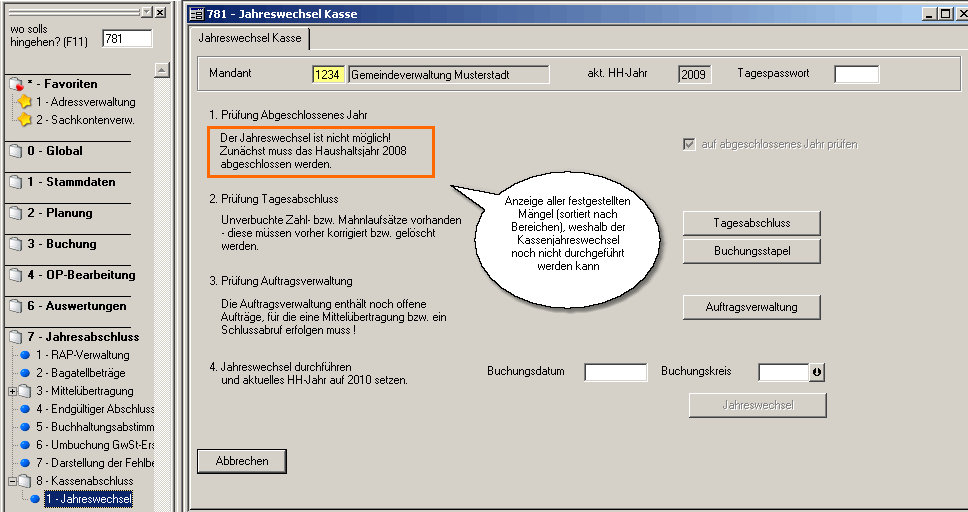Select the Jahreswechsel Kasse tab

pyautogui.click(x=250, y=38)
